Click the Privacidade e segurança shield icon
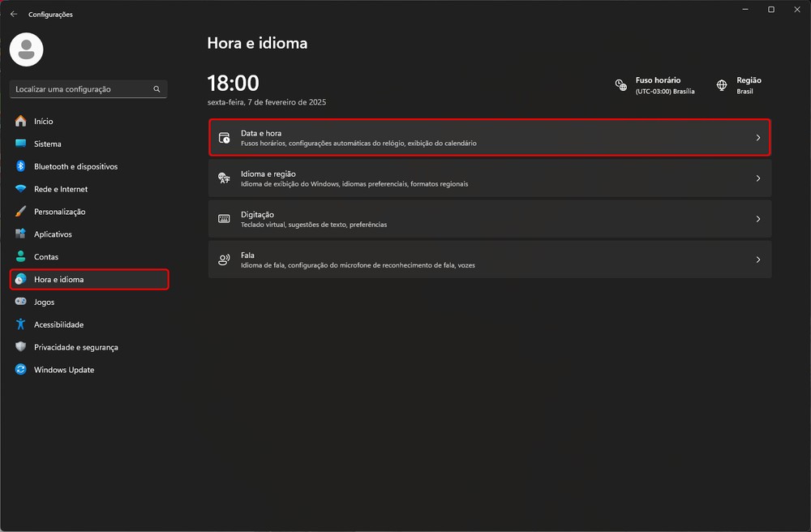Image resolution: width=811 pixels, height=532 pixels. 21,347
